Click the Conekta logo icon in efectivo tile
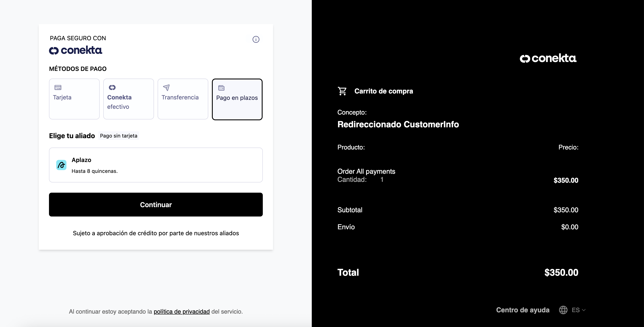Viewport: 644px width, 327px height. click(x=112, y=87)
